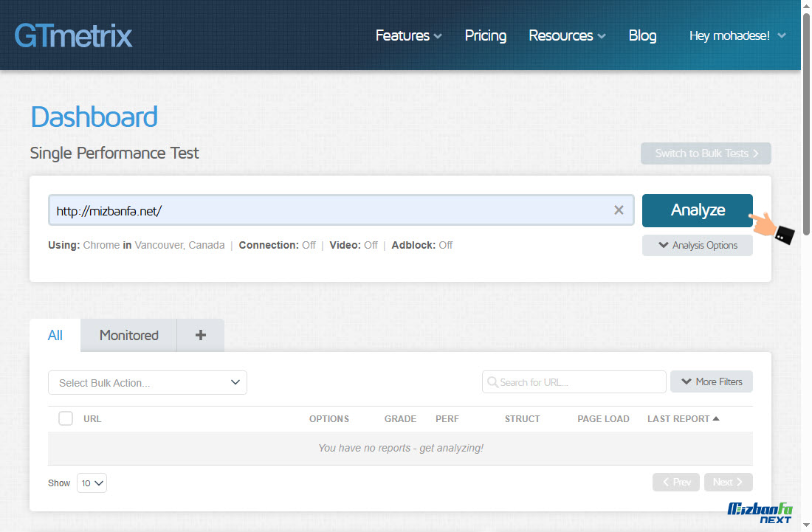This screenshot has width=812, height=532.
Task: Click the OPTIONS column header
Action: point(328,418)
